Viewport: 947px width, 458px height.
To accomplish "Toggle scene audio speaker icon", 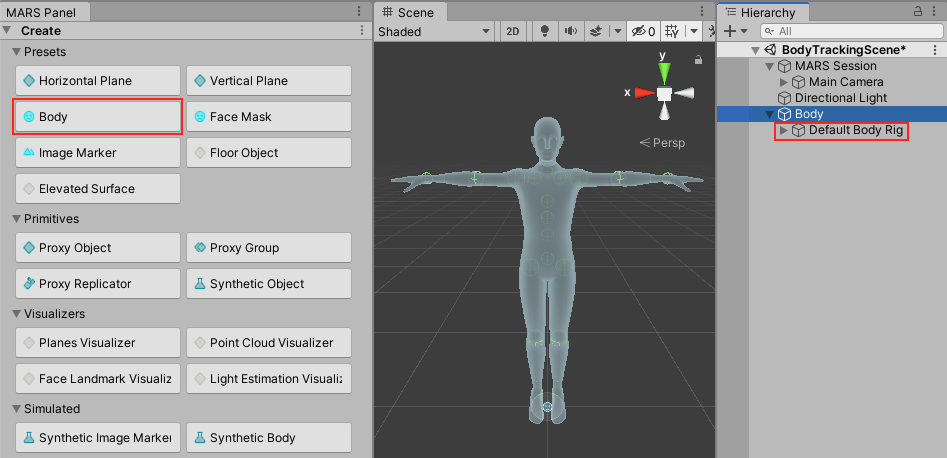I will [x=571, y=31].
